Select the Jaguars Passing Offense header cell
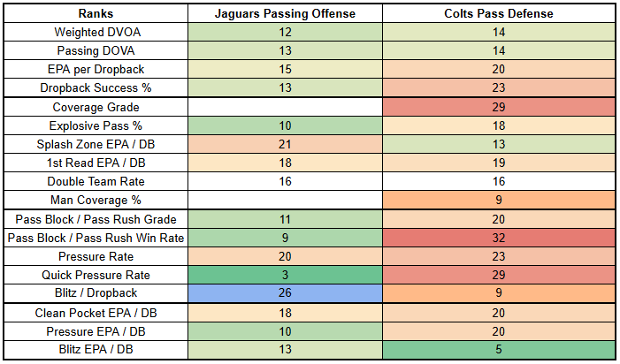Image resolution: width=620 pixels, height=364 pixels. click(286, 13)
